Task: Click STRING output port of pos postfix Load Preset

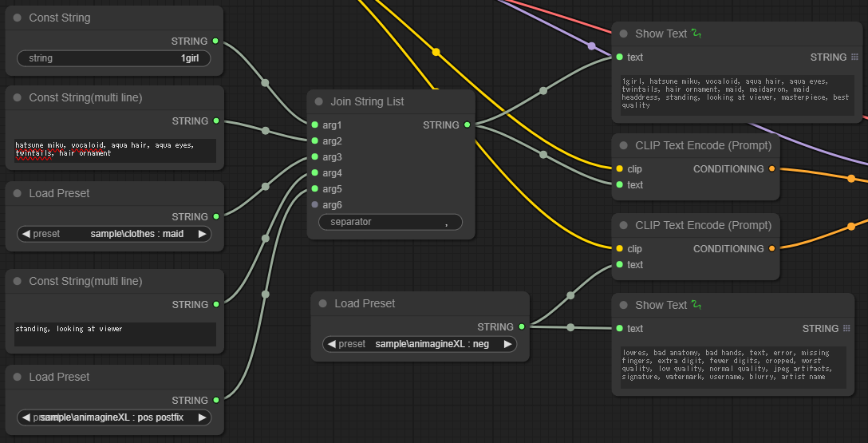Action: (x=216, y=400)
